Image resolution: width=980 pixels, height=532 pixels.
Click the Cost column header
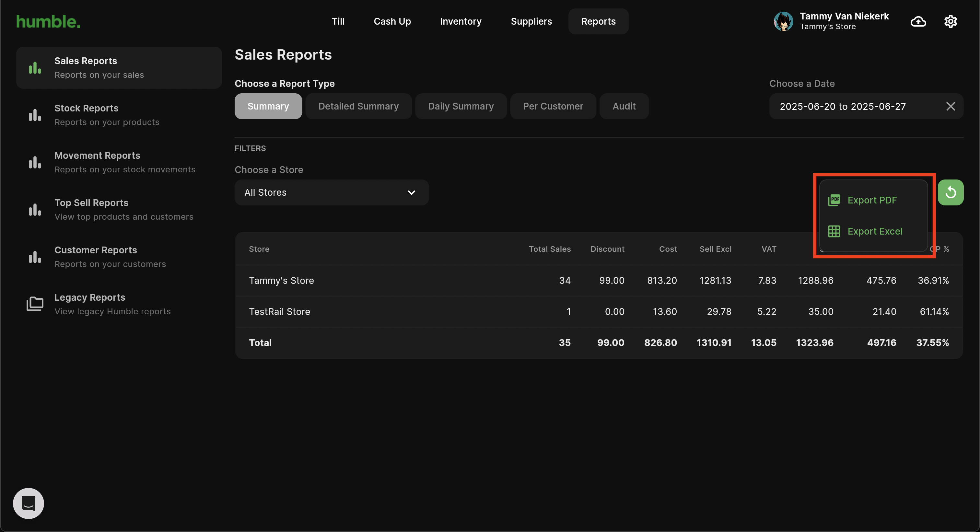coord(668,249)
